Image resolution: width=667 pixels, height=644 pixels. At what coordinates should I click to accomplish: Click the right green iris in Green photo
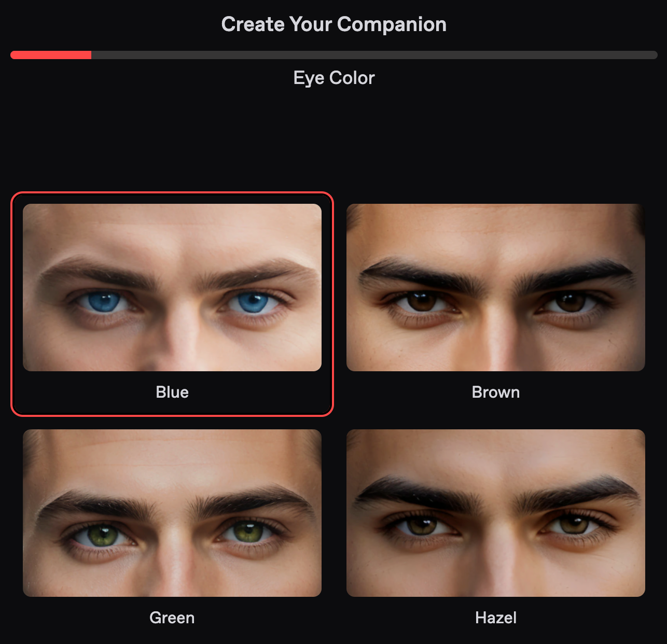pos(247,533)
